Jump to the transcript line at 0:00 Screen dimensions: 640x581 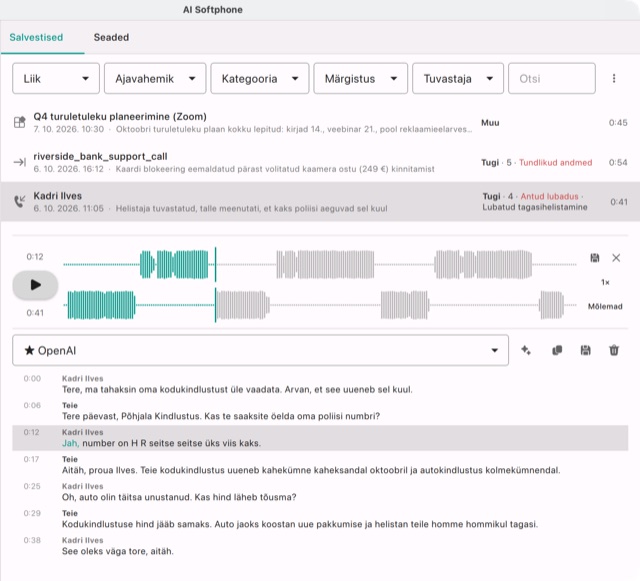tap(320, 384)
